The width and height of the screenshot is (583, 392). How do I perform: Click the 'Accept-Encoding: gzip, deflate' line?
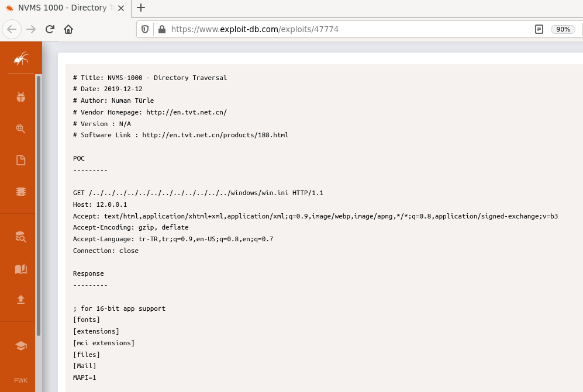coord(131,227)
